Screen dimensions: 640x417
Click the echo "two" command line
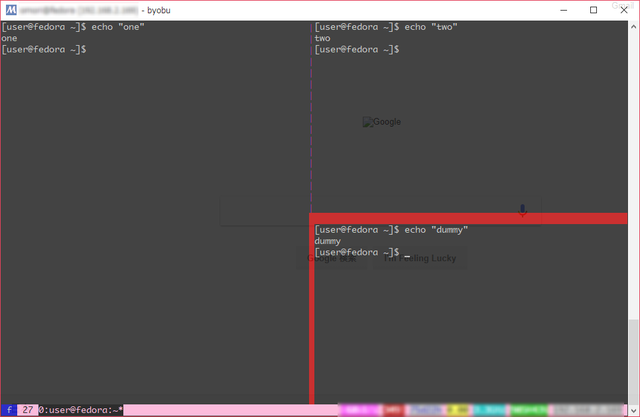point(386,27)
